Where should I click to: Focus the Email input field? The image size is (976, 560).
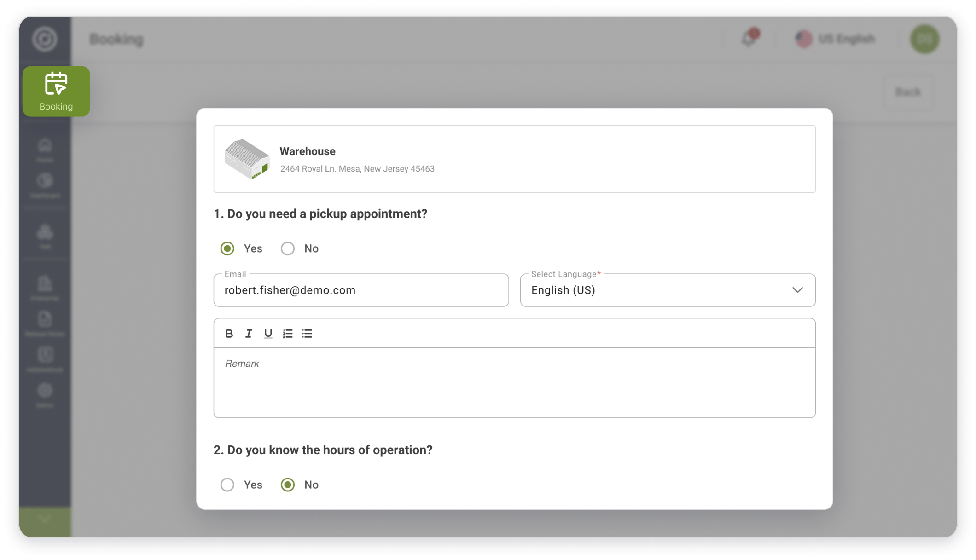tap(361, 290)
